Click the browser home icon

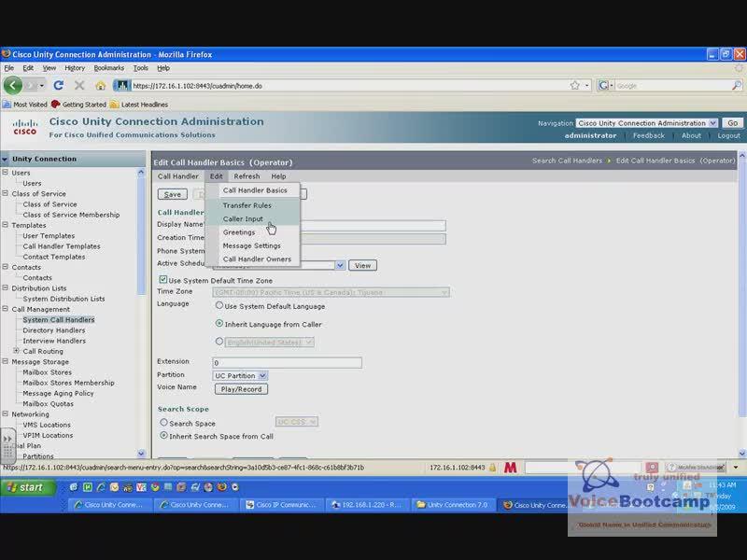pos(100,86)
